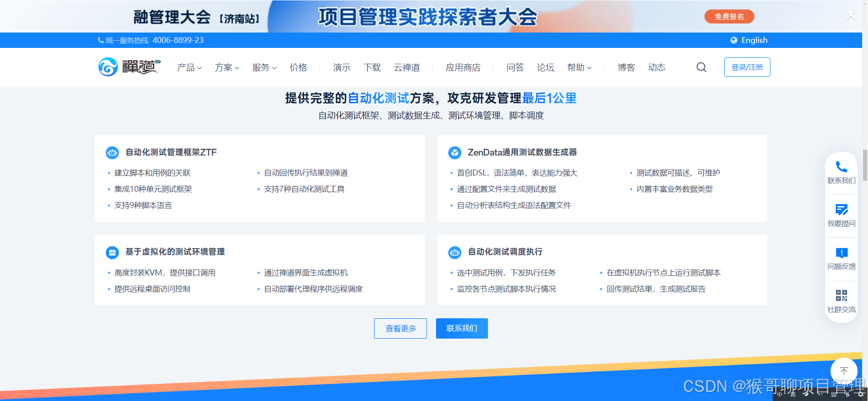This screenshot has height=401, width=868.
Task: Expand the 产品 dropdown menu
Action: (189, 67)
